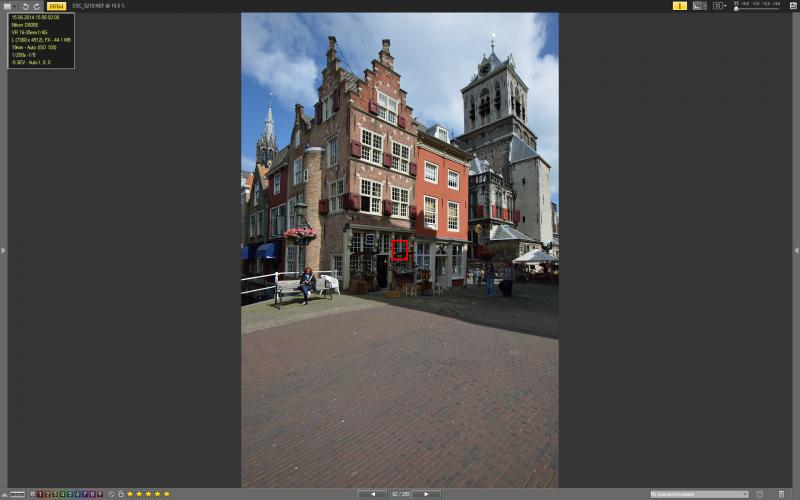Open the grid layout options icon

[x=718, y=6]
